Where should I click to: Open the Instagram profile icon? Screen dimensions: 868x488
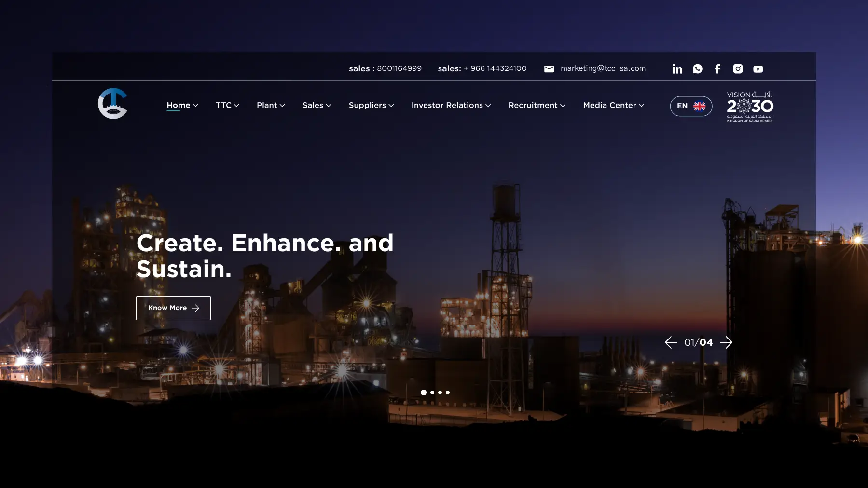pyautogui.click(x=738, y=68)
